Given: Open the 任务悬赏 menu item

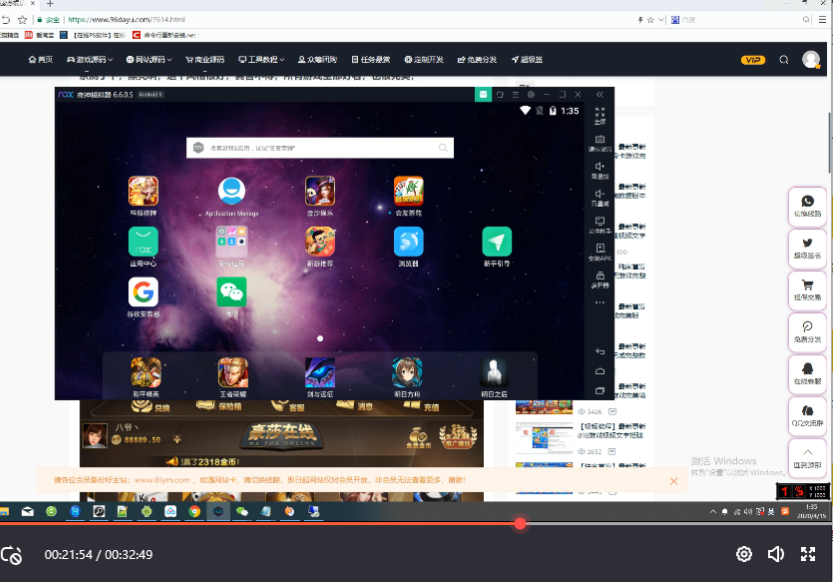Looking at the screenshot, I should (371, 60).
